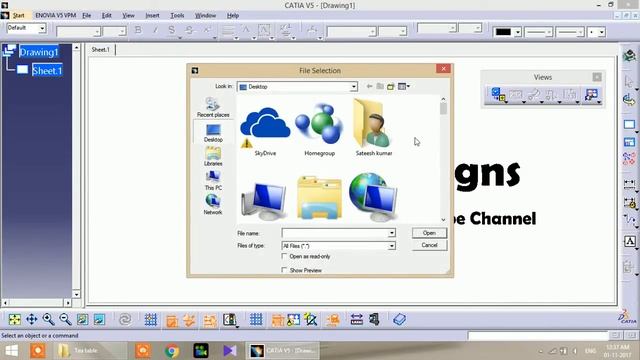Open the View Menu dropdown in dialog
The height and width of the screenshot is (360, 640).
(x=404, y=86)
